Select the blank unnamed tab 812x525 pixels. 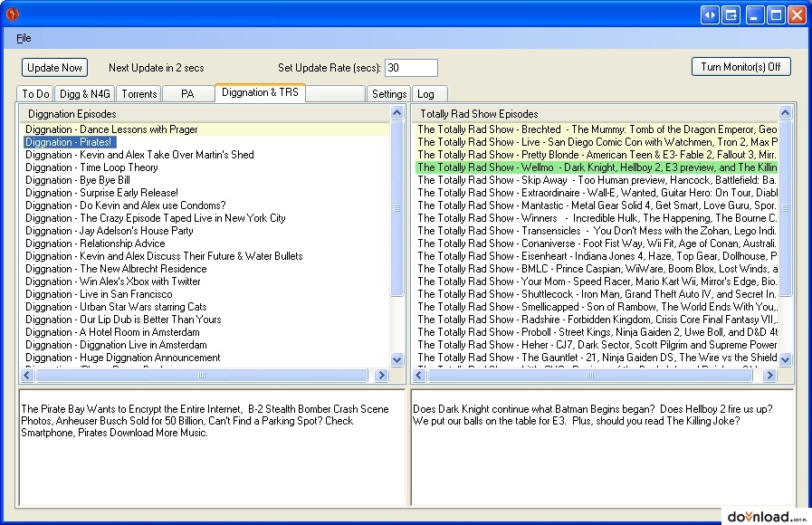336,94
